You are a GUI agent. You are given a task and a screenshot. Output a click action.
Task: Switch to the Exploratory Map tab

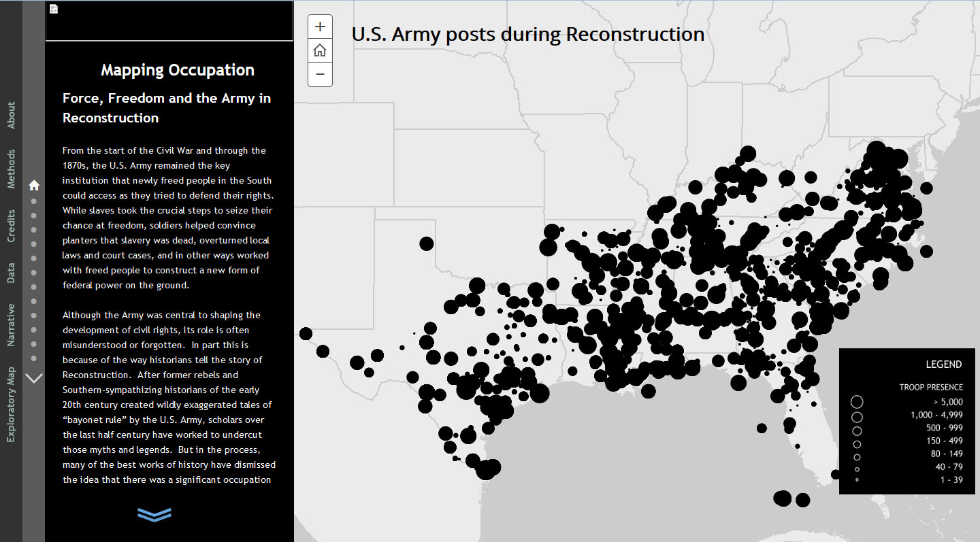coord(11,405)
